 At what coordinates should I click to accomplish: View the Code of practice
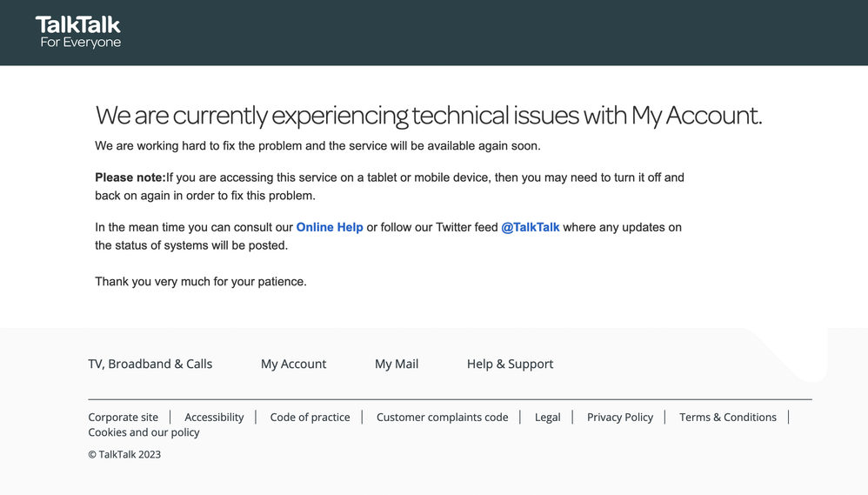[x=310, y=417]
